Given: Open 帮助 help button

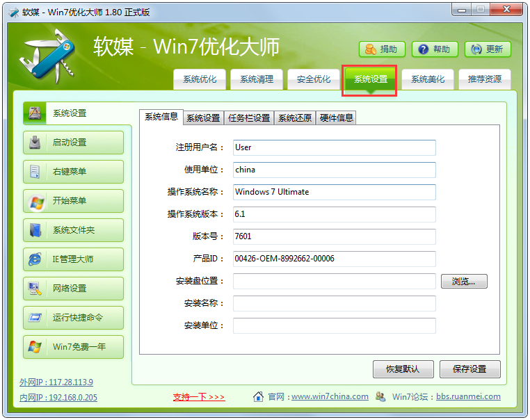Looking at the screenshot, I should tap(435, 49).
